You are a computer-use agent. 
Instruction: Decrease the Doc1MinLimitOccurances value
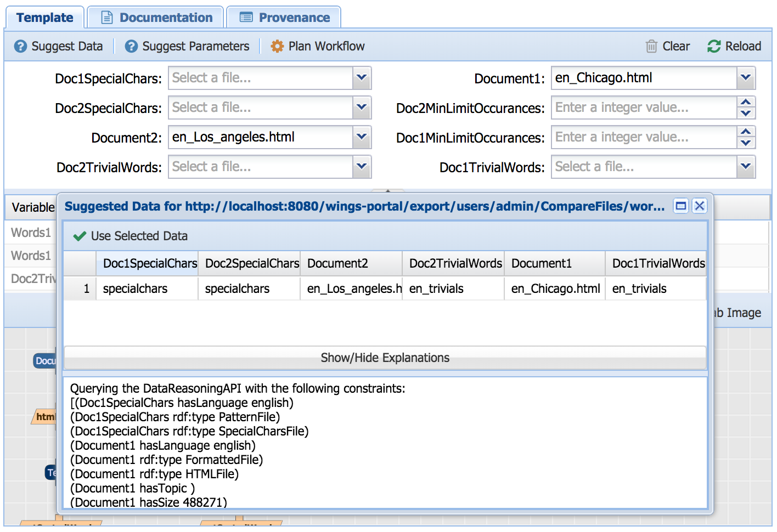pos(746,143)
